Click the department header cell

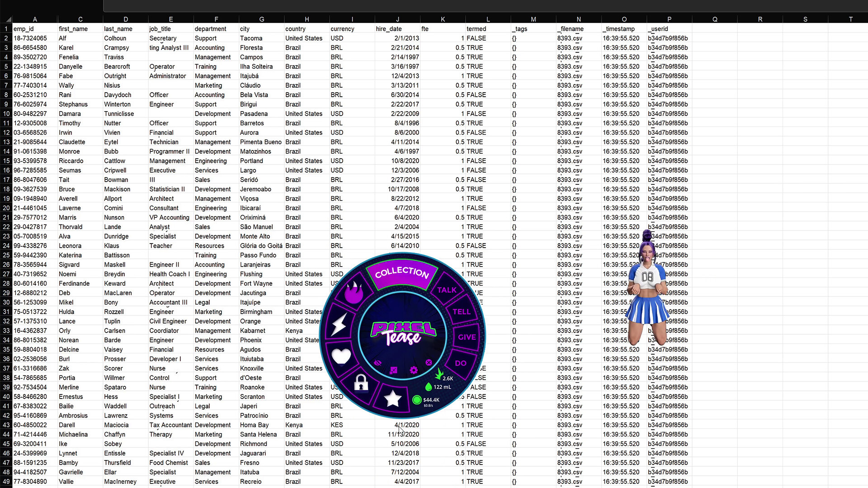point(216,28)
